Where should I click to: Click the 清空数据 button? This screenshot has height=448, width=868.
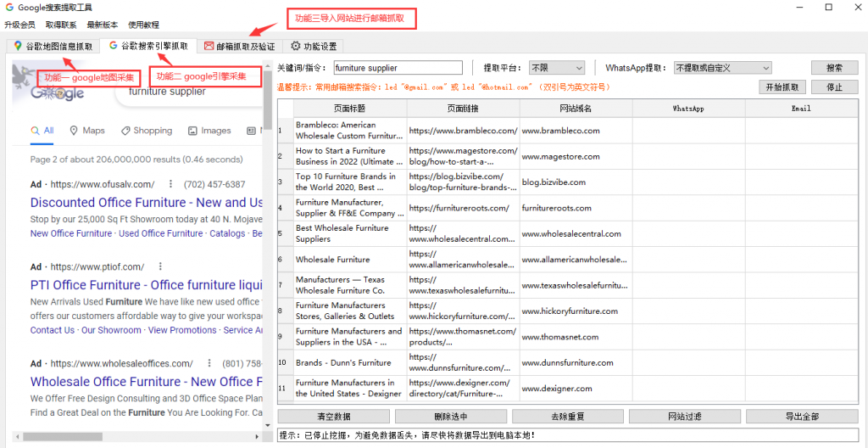(x=334, y=417)
